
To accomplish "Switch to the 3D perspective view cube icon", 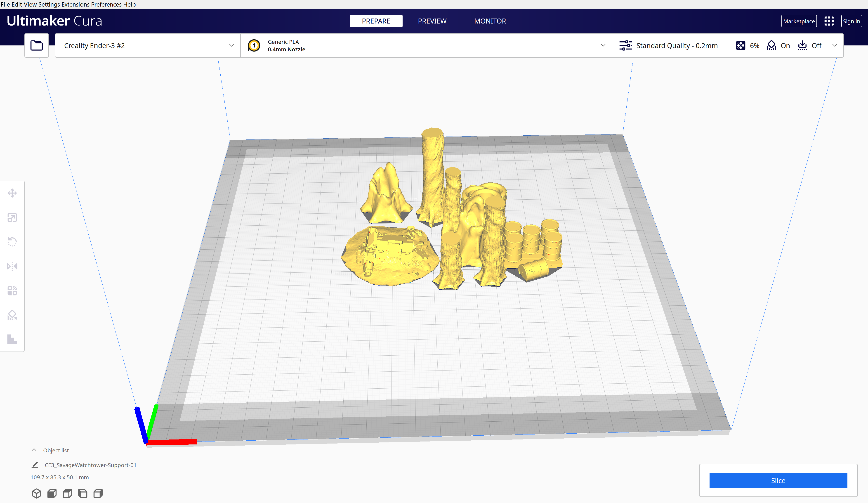I will pyautogui.click(x=37, y=493).
